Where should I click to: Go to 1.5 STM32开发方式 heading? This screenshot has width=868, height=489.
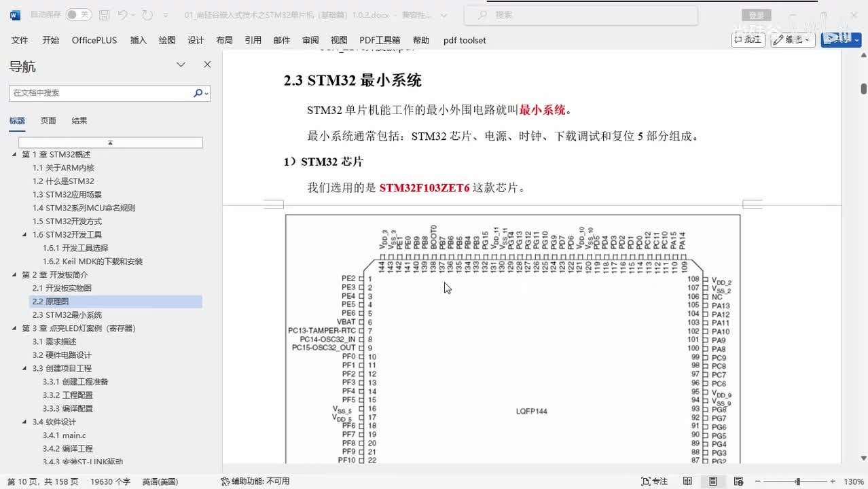coord(67,221)
